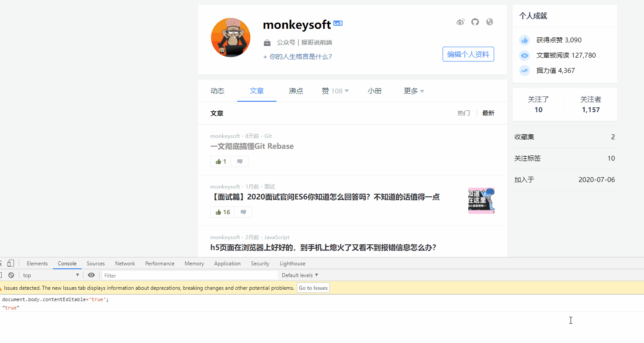Create a live expression with the eye icon
The width and height of the screenshot is (644, 343).
[x=91, y=275]
